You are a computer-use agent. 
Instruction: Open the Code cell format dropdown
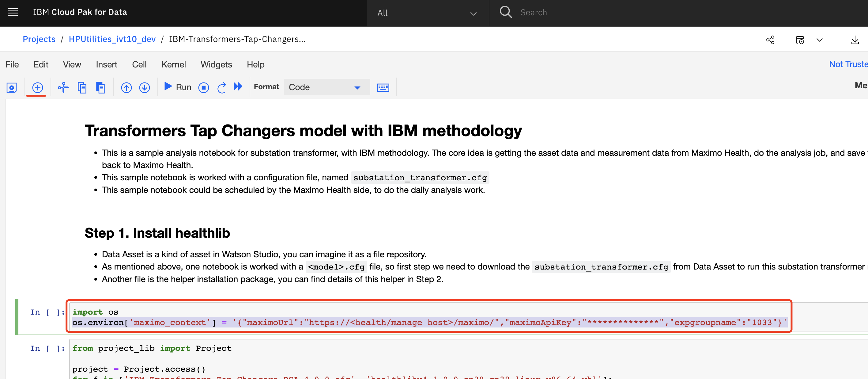pos(326,87)
